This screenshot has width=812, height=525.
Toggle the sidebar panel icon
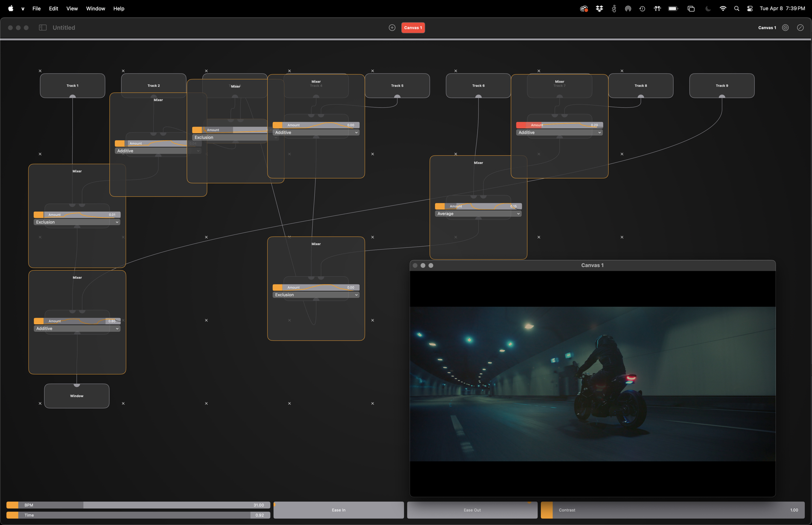pyautogui.click(x=43, y=28)
